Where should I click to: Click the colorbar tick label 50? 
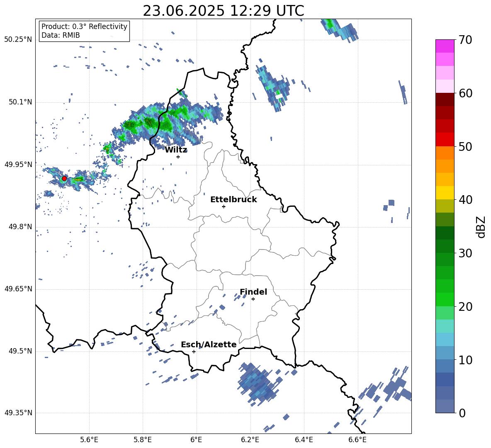(x=465, y=147)
